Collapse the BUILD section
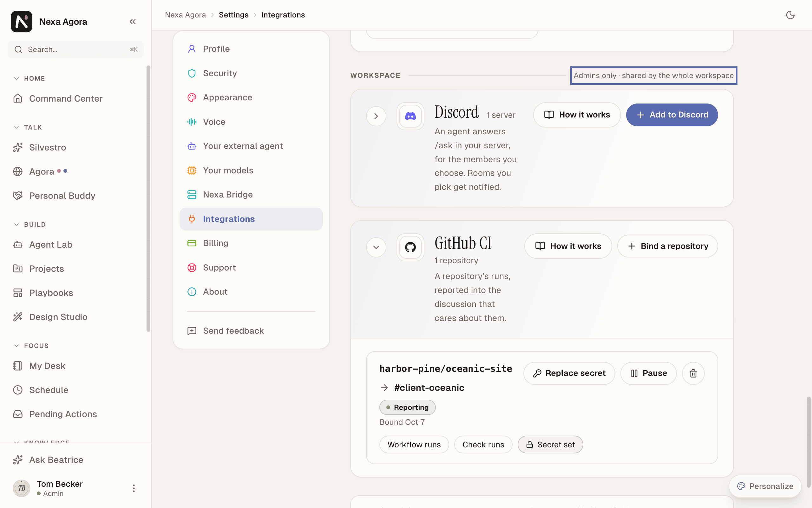Image resolution: width=812 pixels, height=508 pixels. click(30, 224)
